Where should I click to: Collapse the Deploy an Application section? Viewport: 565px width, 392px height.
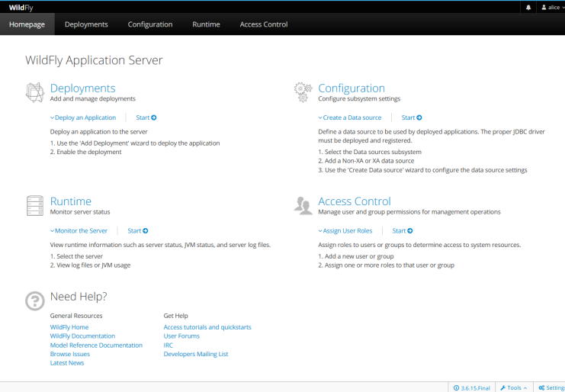(x=83, y=117)
